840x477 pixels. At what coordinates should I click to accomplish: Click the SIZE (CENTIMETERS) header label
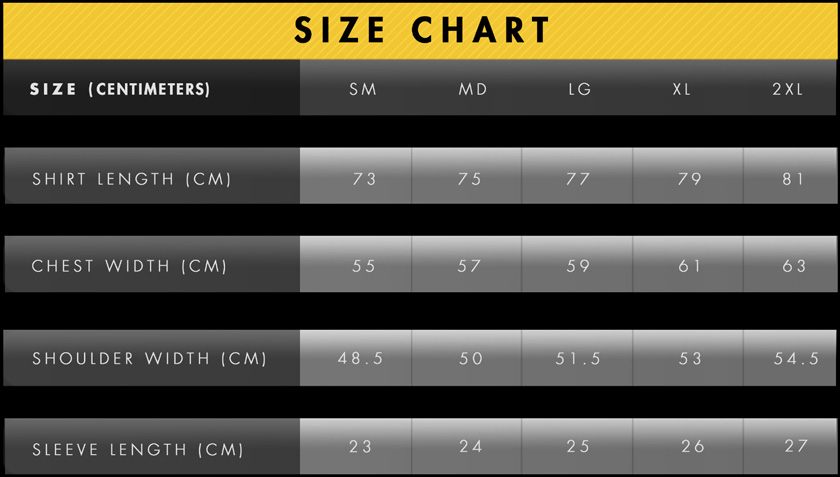[x=120, y=89]
